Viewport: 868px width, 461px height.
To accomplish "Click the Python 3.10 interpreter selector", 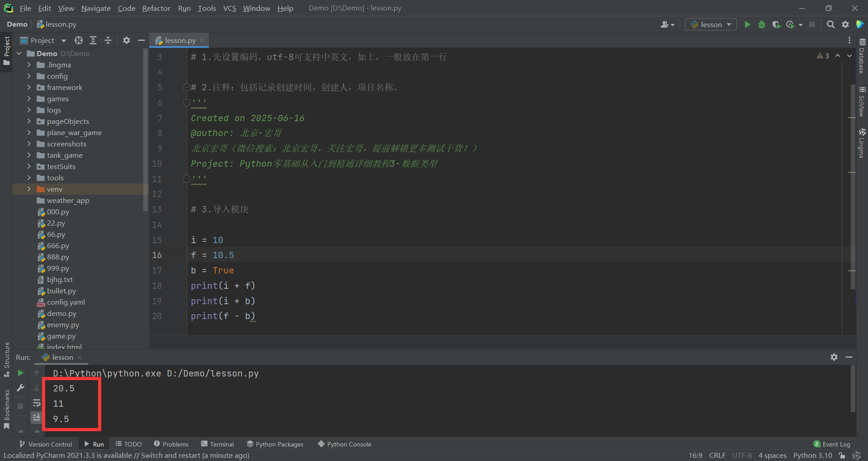I will pyautogui.click(x=812, y=455).
